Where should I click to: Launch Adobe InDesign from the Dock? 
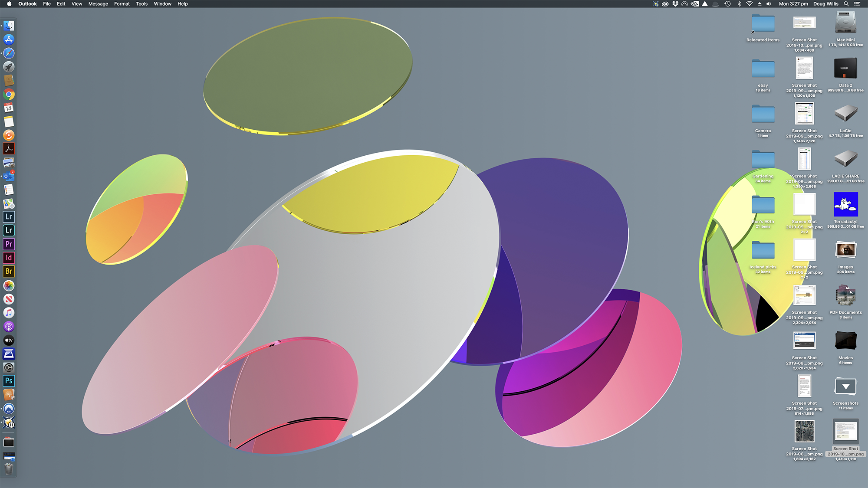pos(9,258)
